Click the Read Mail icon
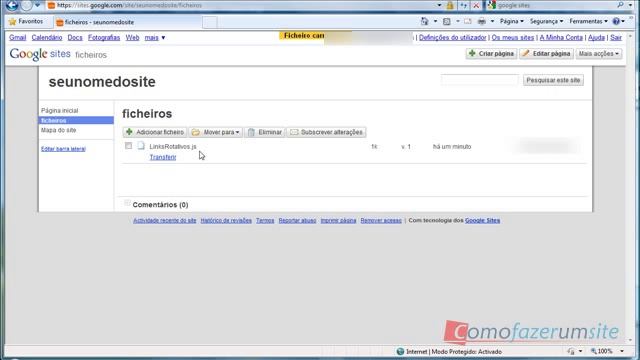The height and width of the screenshot is (360, 640). click(x=468, y=21)
